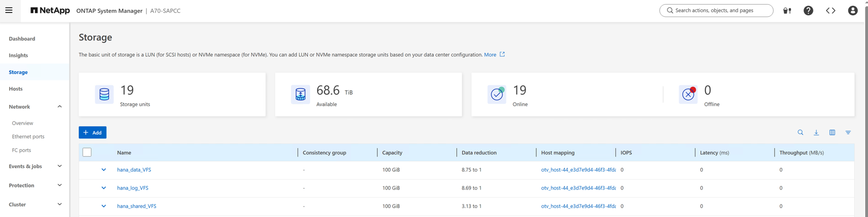Collapse the Network sidebar section
Image resolution: width=868 pixels, height=217 pixels.
[59, 107]
